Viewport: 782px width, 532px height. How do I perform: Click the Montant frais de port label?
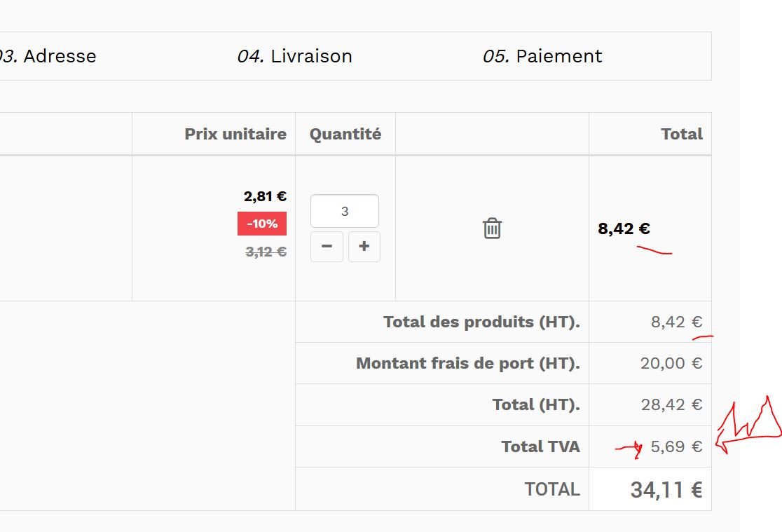click(467, 363)
